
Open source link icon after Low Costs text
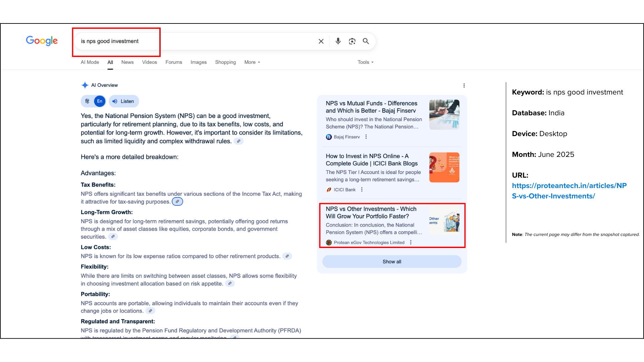point(287,256)
